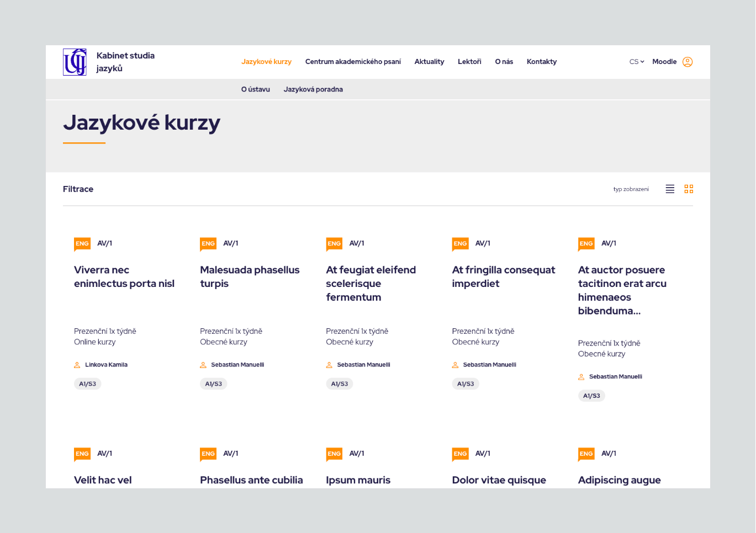Screen dimensions: 756x533
Task: Expand the Filtrace filter section
Action: [x=78, y=189]
